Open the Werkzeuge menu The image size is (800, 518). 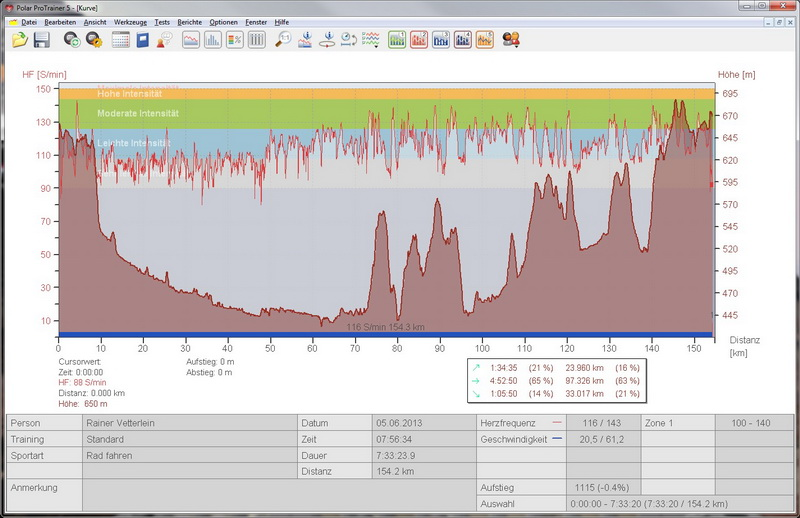(130, 21)
